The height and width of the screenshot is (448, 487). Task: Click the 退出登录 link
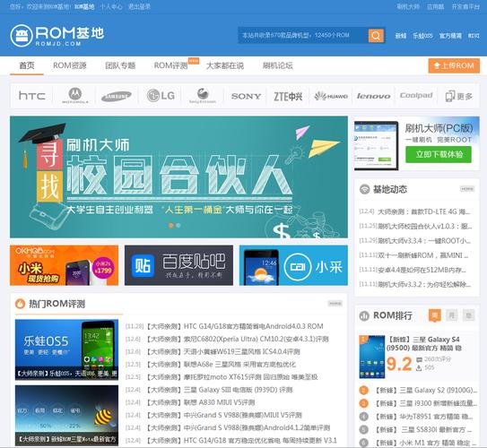click(x=139, y=6)
